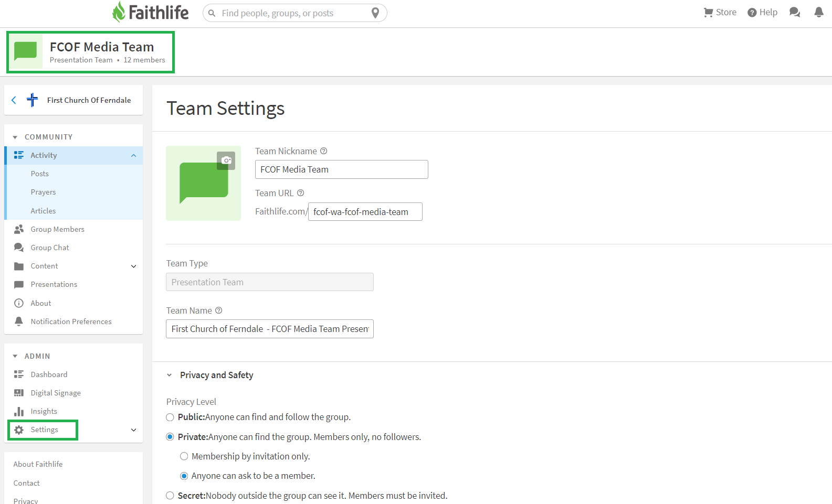
Task: Open the About Faithlife link
Action: [38, 464]
